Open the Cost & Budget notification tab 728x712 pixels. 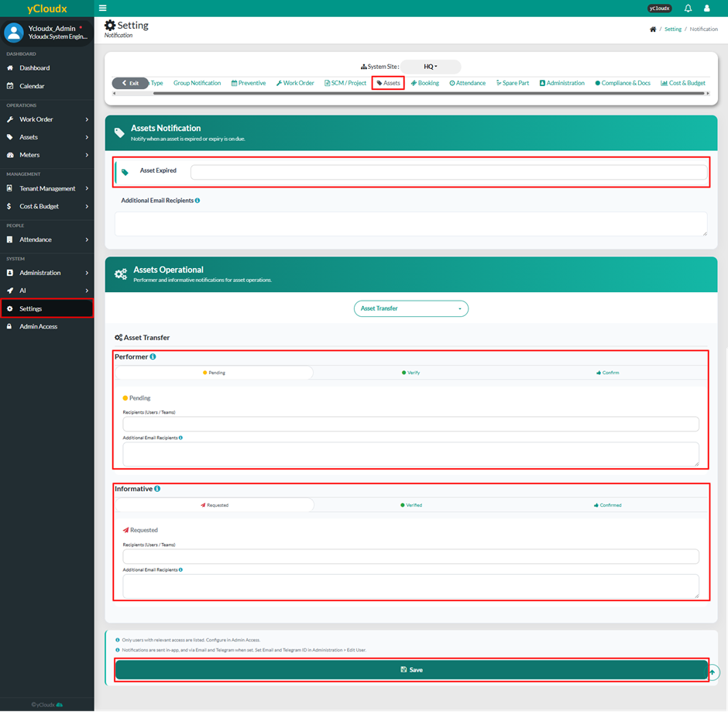coord(683,83)
